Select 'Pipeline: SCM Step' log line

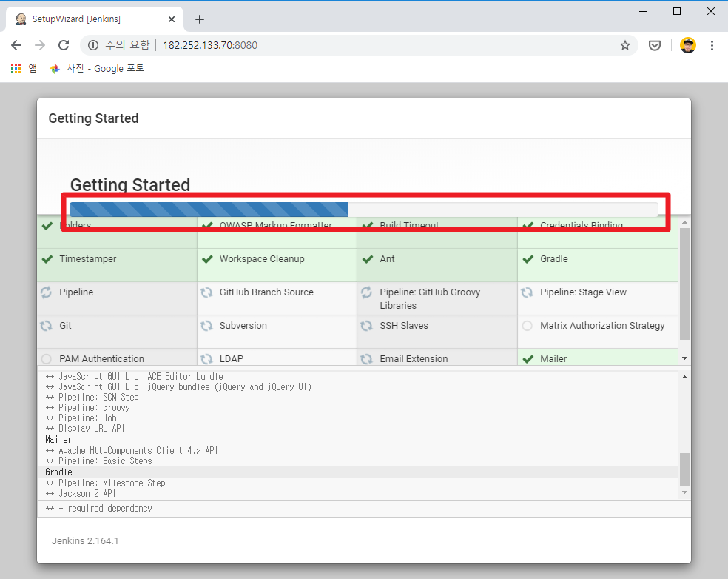click(x=92, y=398)
